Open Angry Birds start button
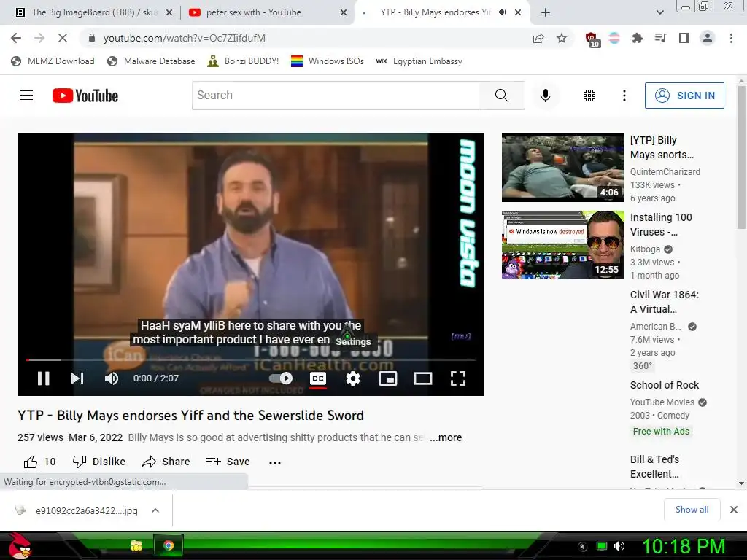The image size is (747, 560). point(20,545)
